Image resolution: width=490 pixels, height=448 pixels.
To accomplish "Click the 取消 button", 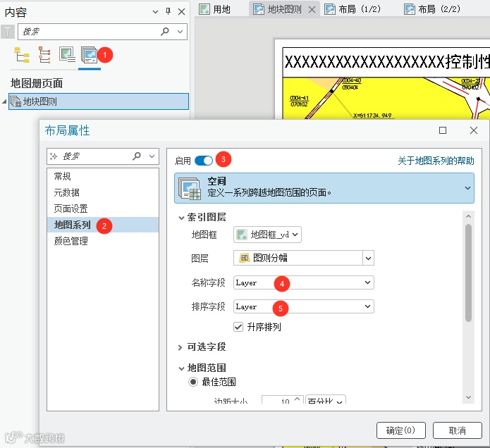I will coord(457,430).
